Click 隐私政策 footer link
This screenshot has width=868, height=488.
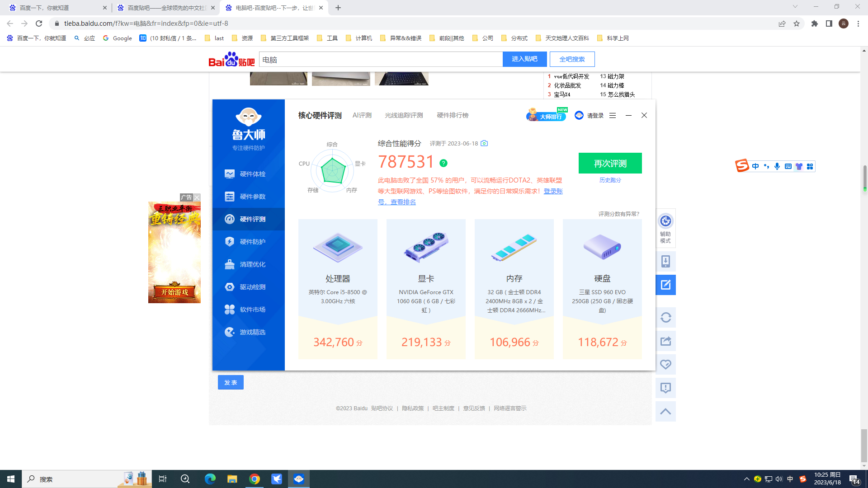coord(413,408)
